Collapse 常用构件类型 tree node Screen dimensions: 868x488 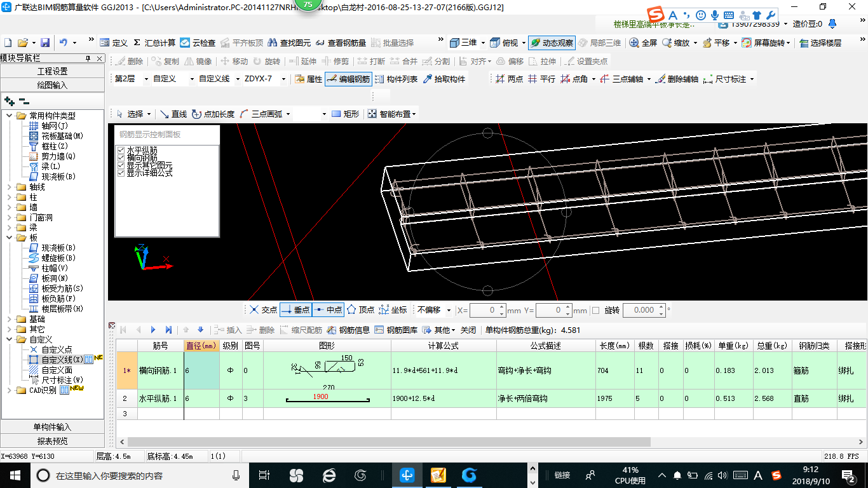10,116
